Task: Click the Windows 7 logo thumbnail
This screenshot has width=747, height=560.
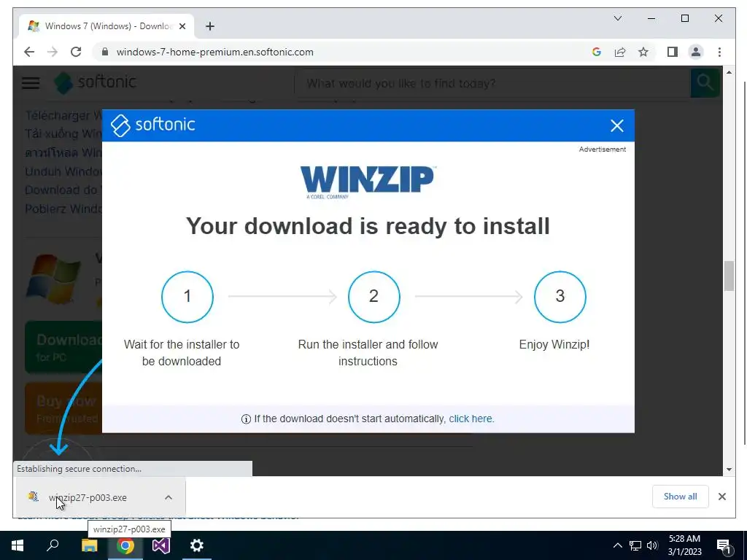Action: (54, 279)
